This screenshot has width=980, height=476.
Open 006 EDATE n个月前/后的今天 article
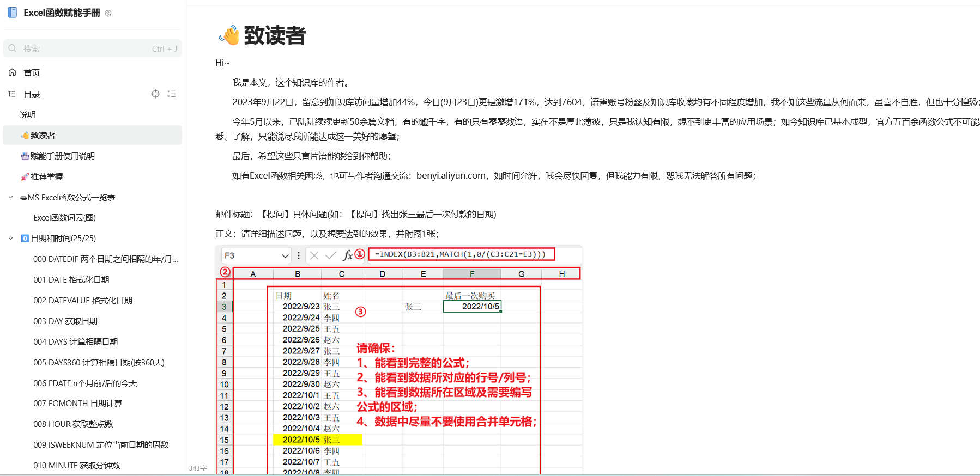point(85,383)
